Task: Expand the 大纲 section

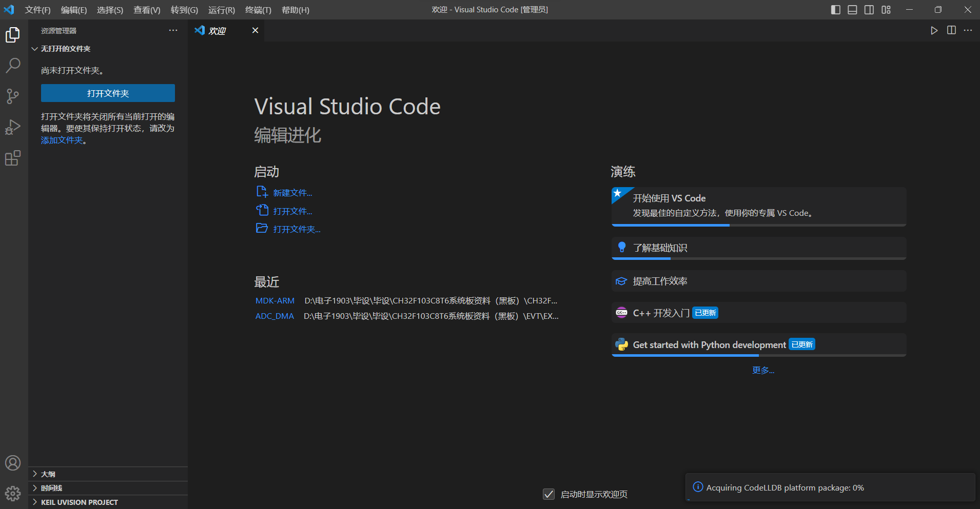Action: pyautogui.click(x=108, y=474)
